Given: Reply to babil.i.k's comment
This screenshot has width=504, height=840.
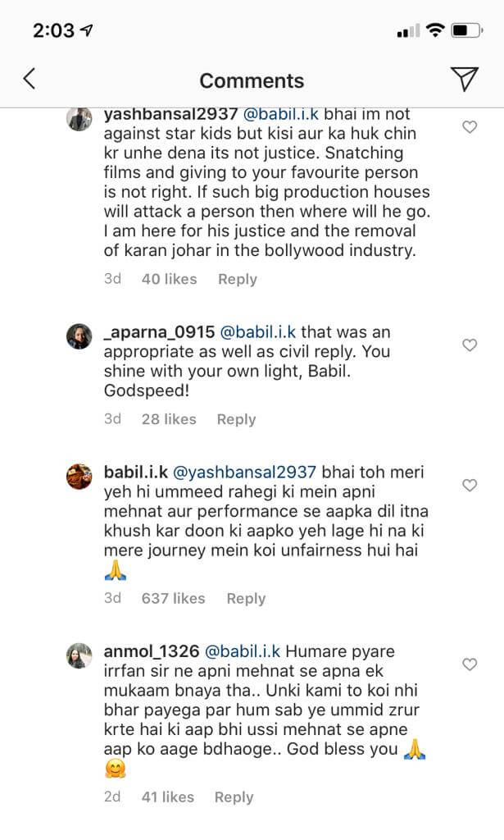Looking at the screenshot, I should pos(246,598).
